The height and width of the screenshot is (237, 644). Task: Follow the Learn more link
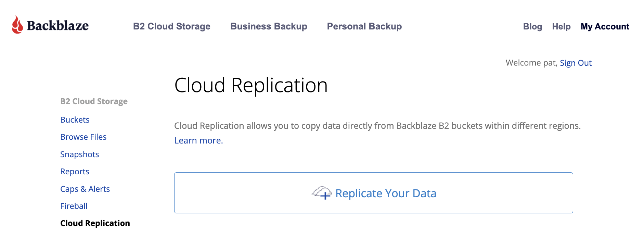(x=198, y=141)
